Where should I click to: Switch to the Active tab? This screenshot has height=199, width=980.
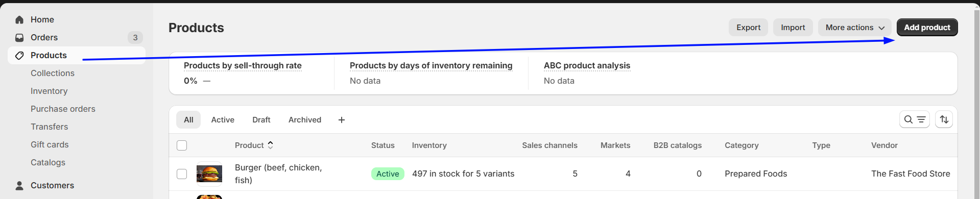point(223,120)
